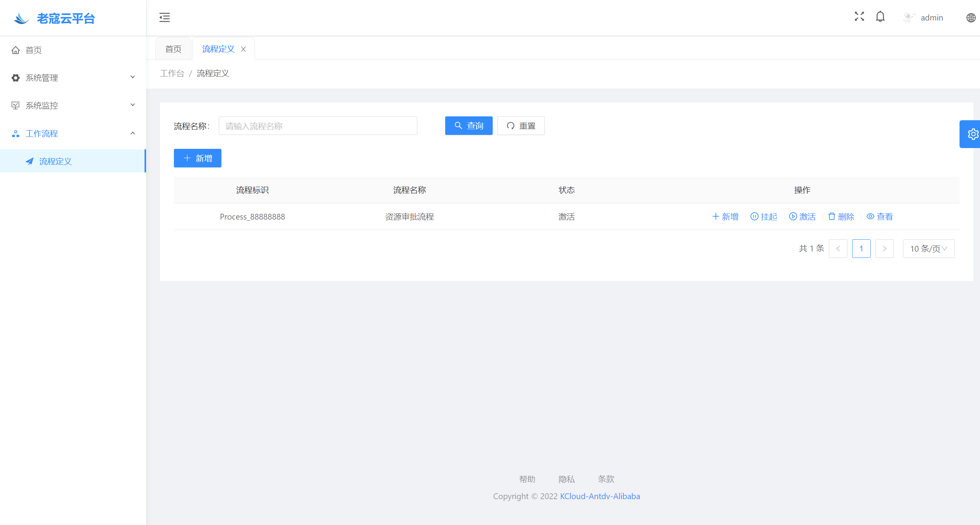Close the 流程定义 tab

click(x=243, y=49)
